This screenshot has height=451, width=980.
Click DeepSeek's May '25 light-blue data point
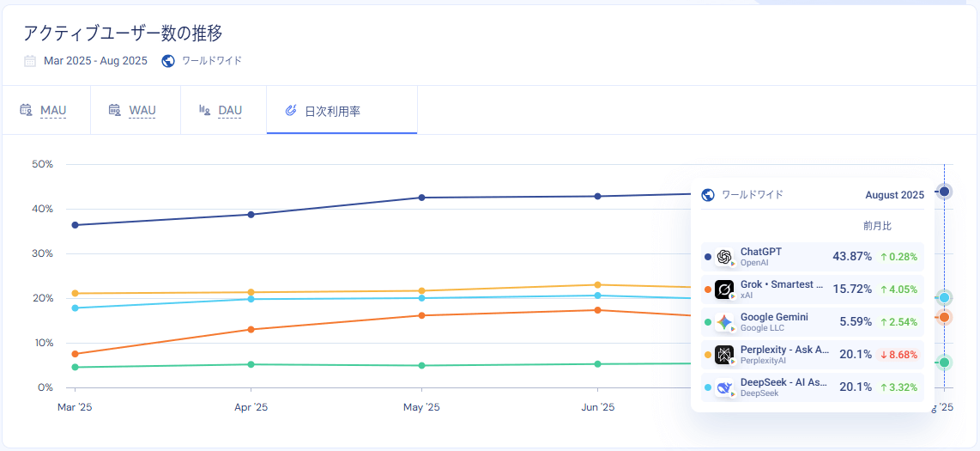(422, 298)
